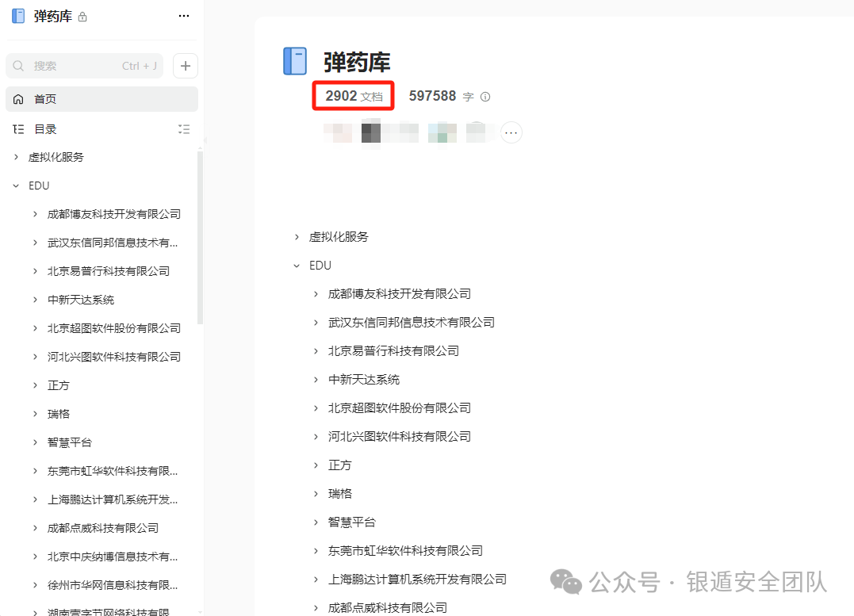This screenshot has height=616, width=854.
Task: Click the lock icon beside 弹药库 title
Action: click(82, 17)
